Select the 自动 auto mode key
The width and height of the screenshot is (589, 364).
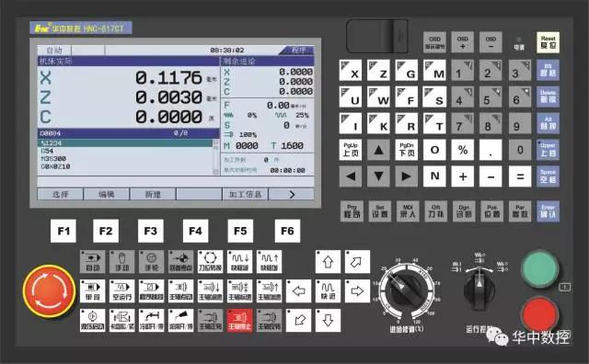pyautogui.click(x=92, y=262)
